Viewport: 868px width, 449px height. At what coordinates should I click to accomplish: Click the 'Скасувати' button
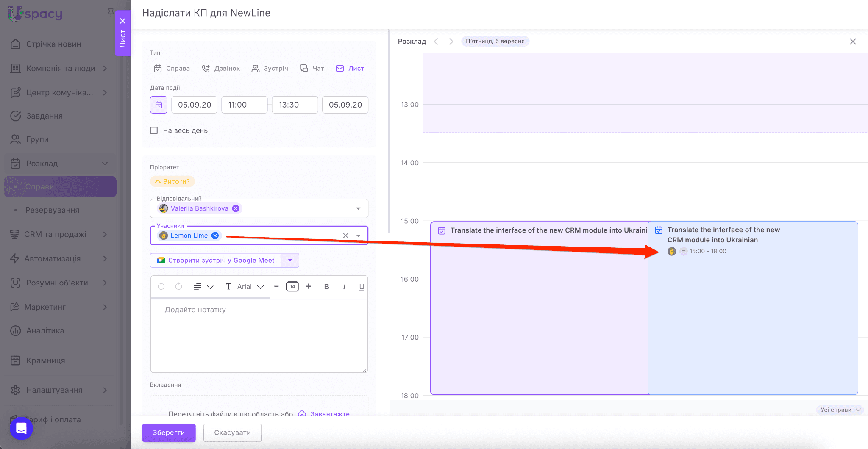[x=232, y=432]
